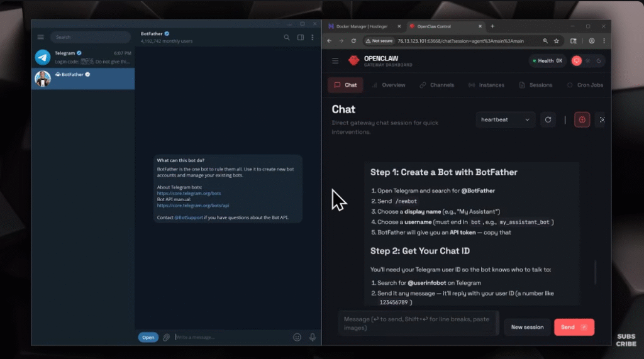Open the Bot API manual link
The image size is (644, 359).
tap(193, 206)
